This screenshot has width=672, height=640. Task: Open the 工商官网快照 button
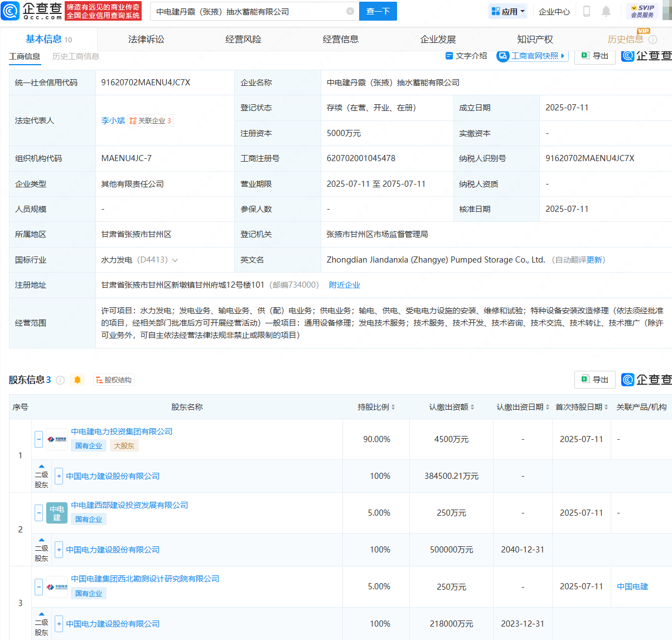tap(533, 56)
